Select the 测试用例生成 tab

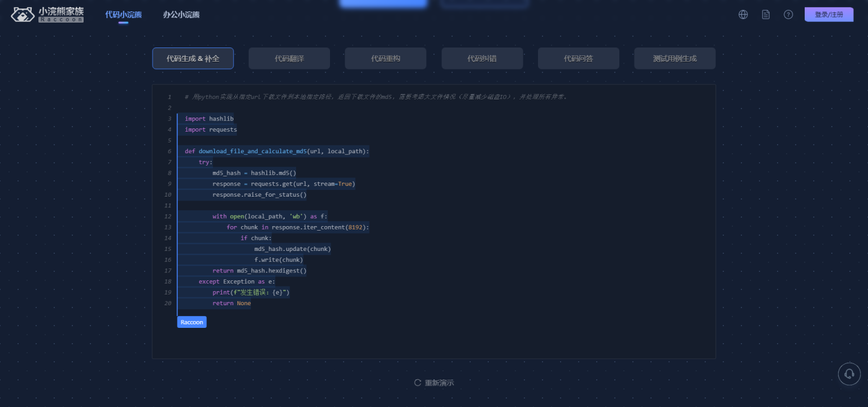[675, 58]
